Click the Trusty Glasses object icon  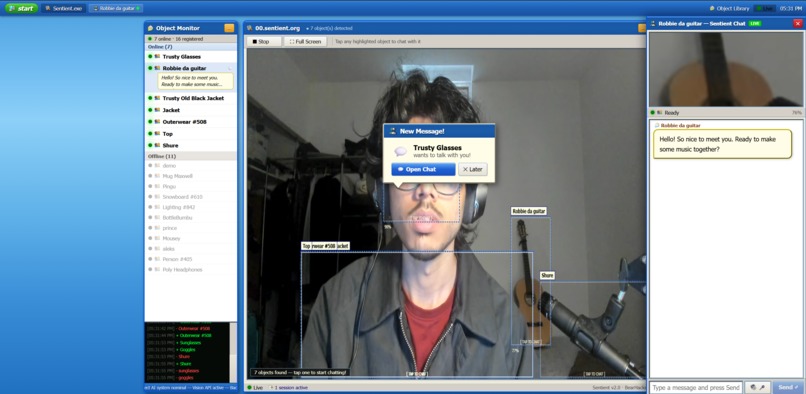tap(157, 57)
